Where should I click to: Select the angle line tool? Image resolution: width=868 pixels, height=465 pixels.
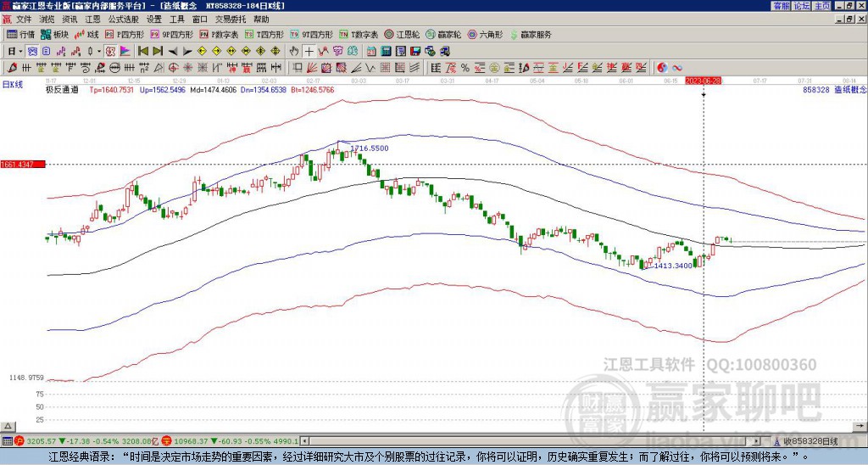pyautogui.click(x=357, y=68)
